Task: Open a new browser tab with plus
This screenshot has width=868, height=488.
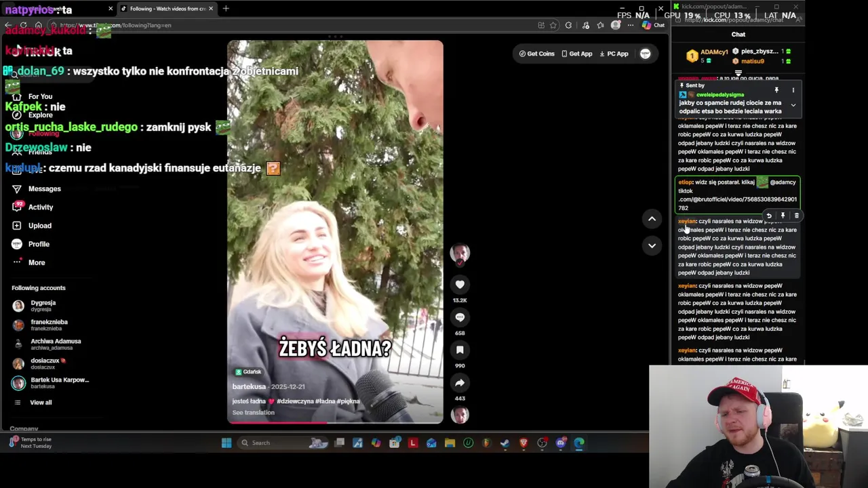Action: [x=226, y=9]
